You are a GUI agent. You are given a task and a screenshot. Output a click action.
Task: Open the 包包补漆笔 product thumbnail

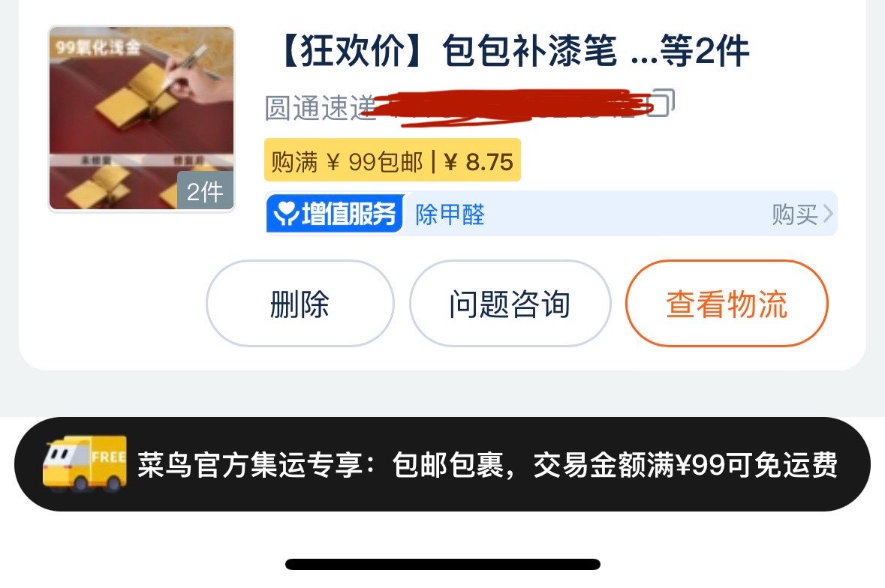pyautogui.click(x=142, y=118)
